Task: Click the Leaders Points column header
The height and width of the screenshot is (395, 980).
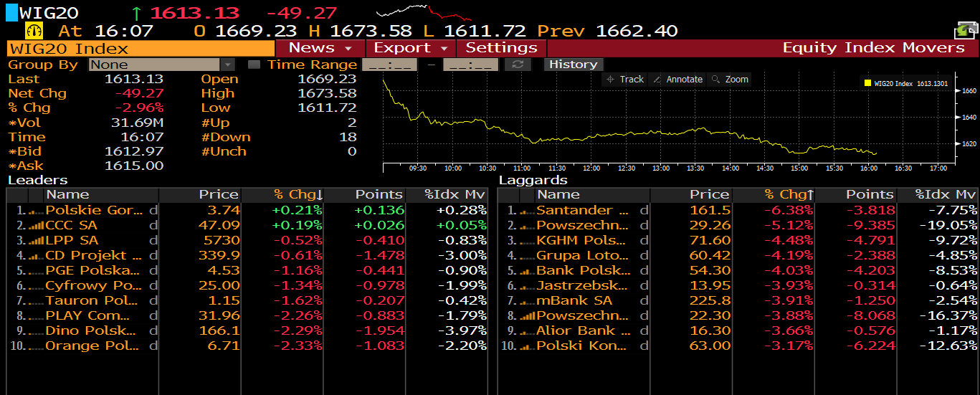Action: point(365,195)
